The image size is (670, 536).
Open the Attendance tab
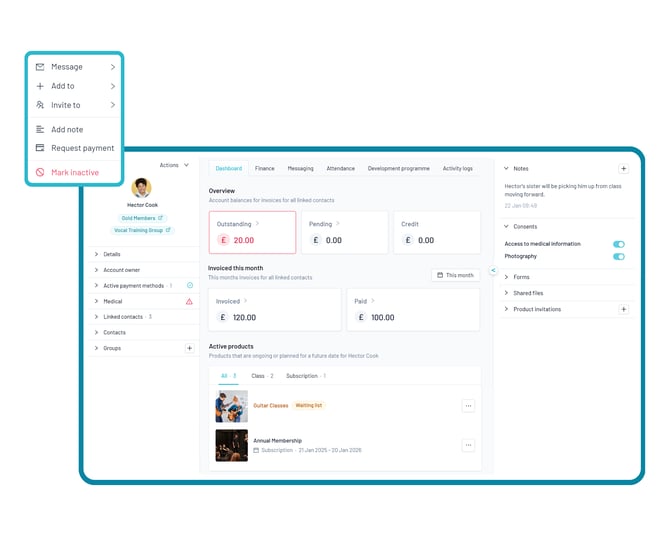(340, 169)
